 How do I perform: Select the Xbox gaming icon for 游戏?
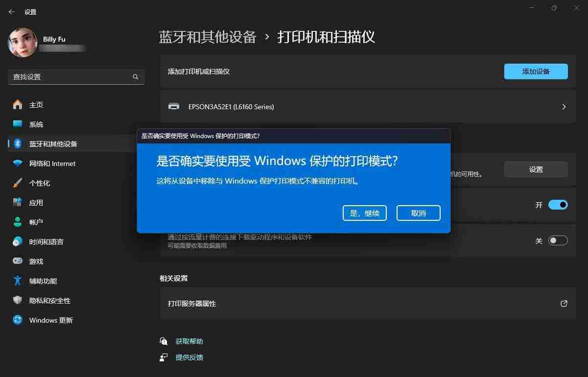[x=19, y=261]
